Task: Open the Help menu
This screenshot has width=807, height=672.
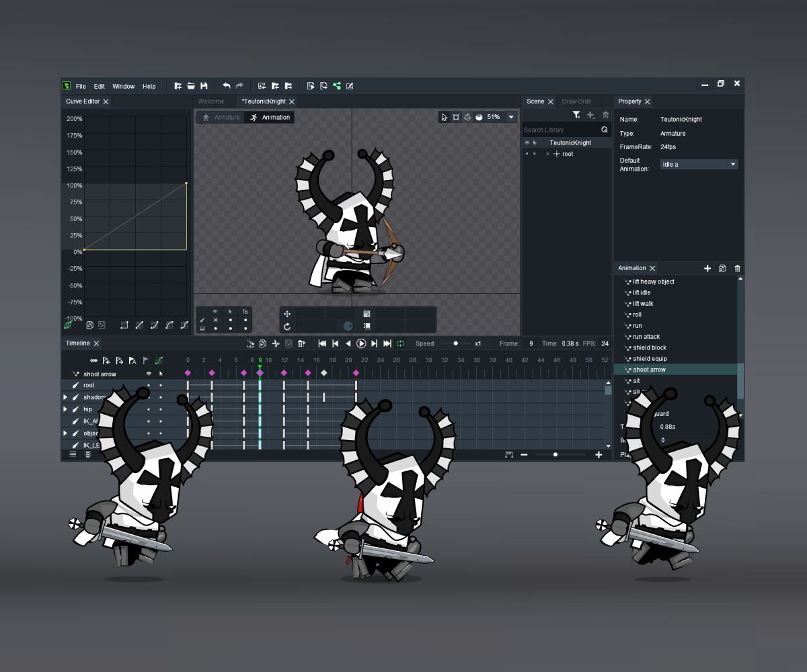Action: click(x=149, y=86)
